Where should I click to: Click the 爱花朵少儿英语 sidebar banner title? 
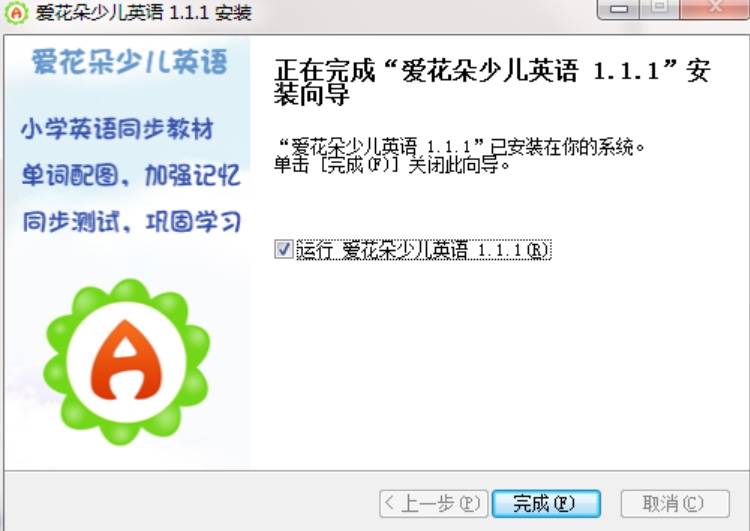click(x=129, y=62)
